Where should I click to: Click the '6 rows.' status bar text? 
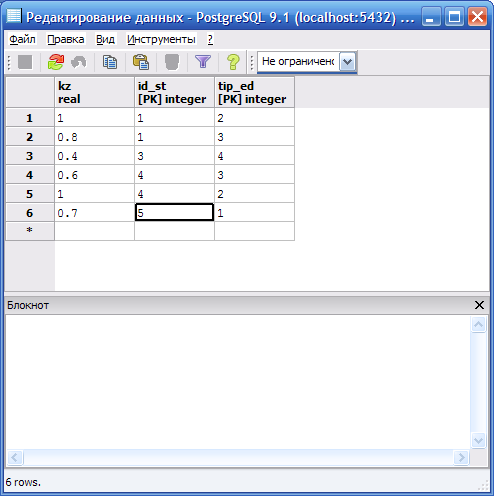pos(23,482)
